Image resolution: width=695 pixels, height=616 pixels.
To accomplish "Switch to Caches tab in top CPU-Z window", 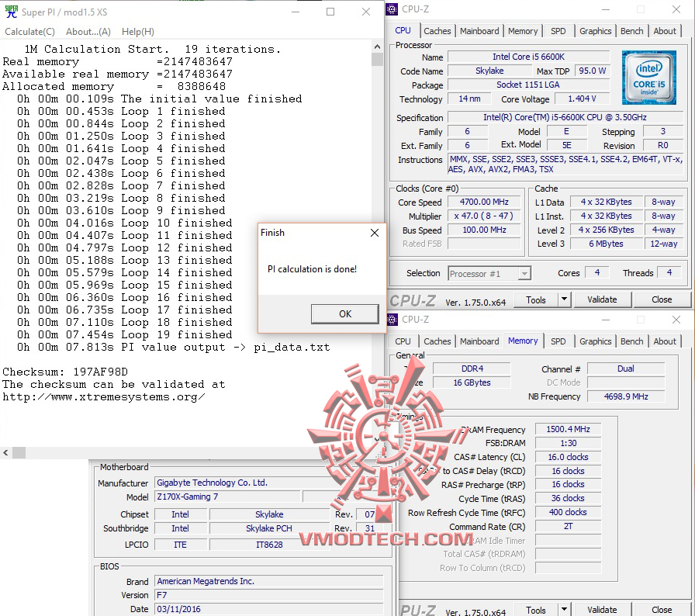I will pos(437,31).
